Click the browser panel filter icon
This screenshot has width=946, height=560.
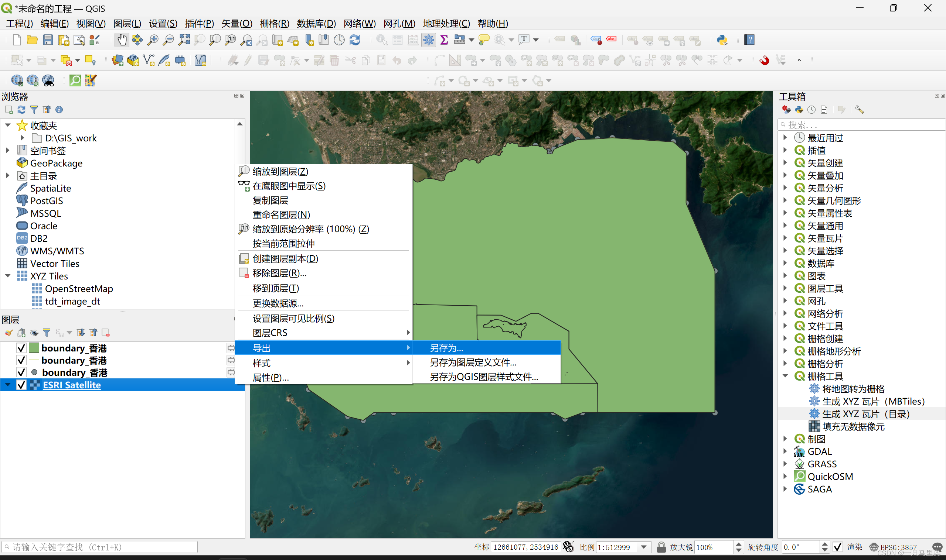click(x=34, y=110)
